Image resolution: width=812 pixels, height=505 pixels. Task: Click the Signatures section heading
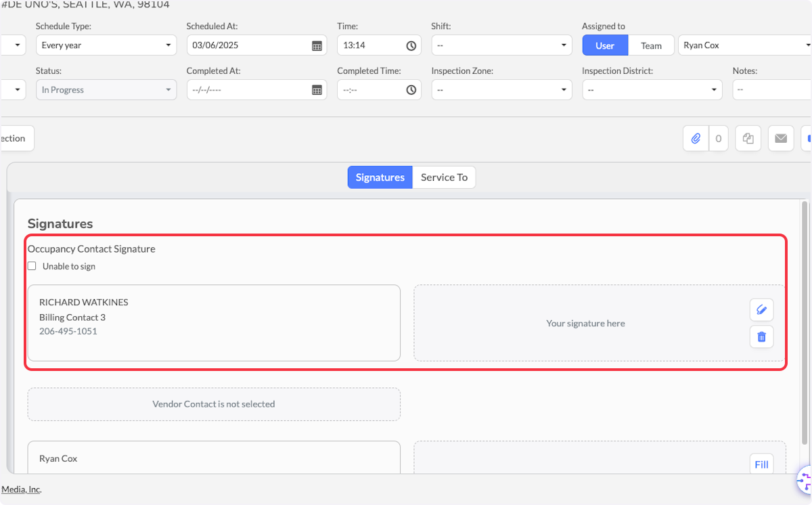[x=60, y=223]
